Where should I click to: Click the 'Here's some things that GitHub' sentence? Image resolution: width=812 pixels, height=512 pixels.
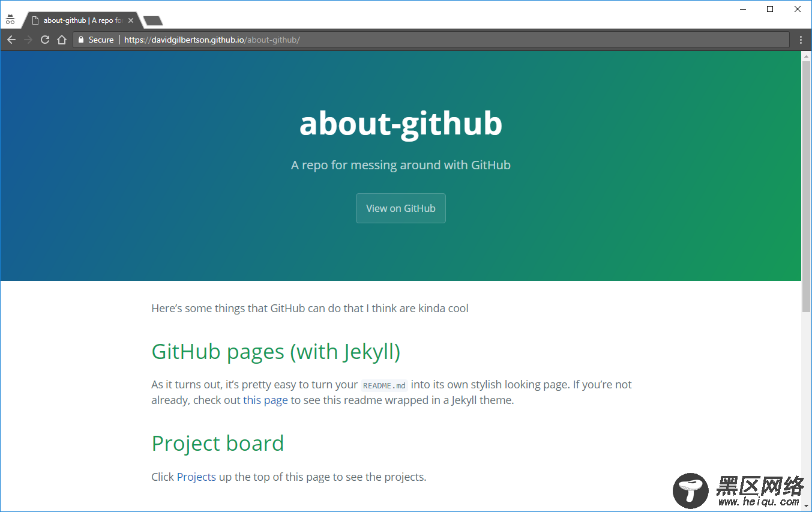click(310, 309)
